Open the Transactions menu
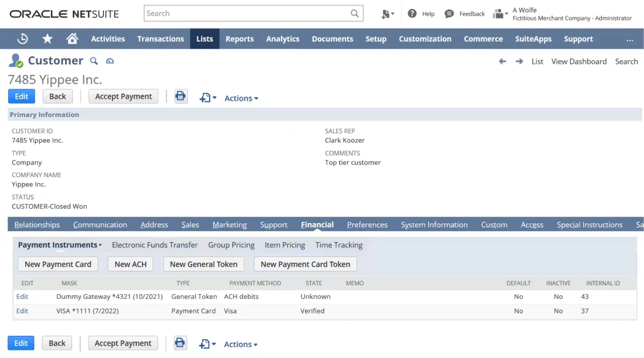Screen dimensions: 644x358 (x=160, y=39)
